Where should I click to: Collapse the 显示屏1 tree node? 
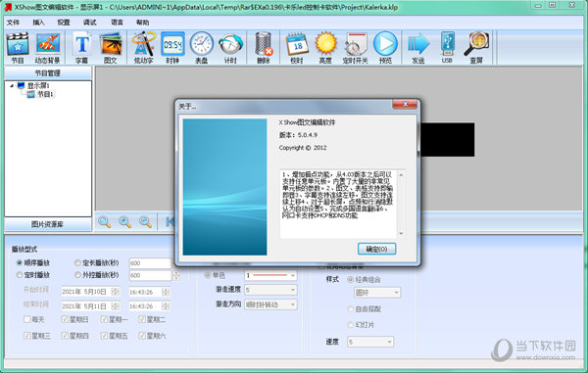coord(12,86)
